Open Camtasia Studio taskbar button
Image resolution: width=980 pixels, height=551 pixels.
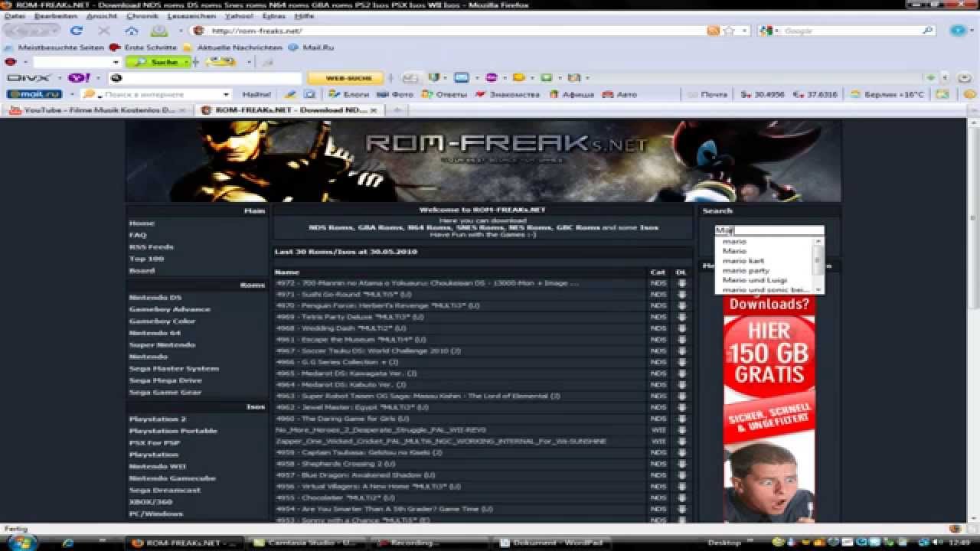[x=308, y=543]
